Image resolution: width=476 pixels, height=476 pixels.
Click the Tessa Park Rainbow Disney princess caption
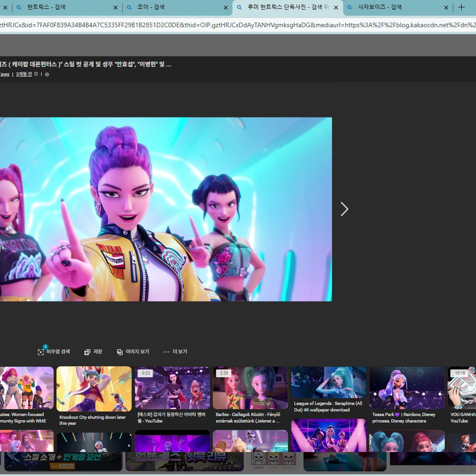coord(404,418)
